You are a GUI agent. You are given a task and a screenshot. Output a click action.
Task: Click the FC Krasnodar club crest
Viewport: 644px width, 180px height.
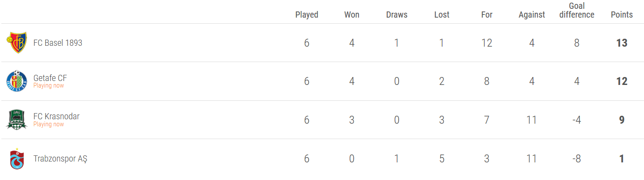[x=17, y=120]
